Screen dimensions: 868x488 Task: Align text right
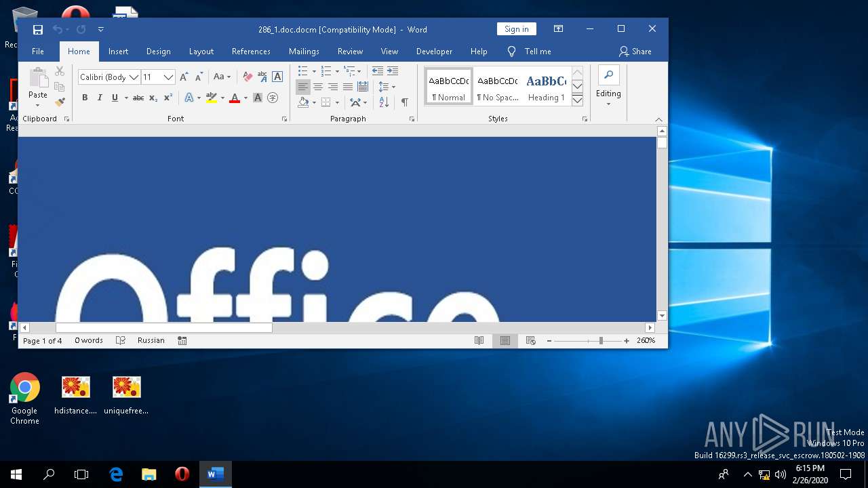click(333, 87)
